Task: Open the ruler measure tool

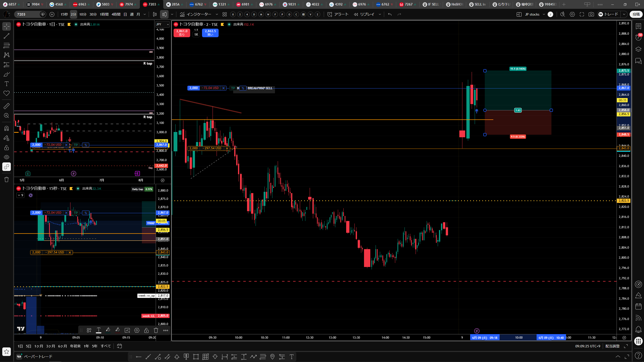Action: [7, 106]
